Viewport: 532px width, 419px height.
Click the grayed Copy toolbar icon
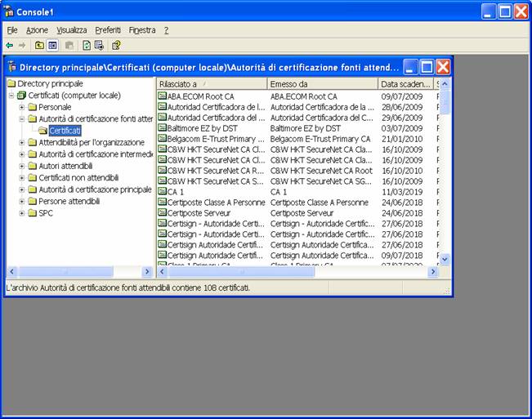pyautogui.click(x=69, y=45)
